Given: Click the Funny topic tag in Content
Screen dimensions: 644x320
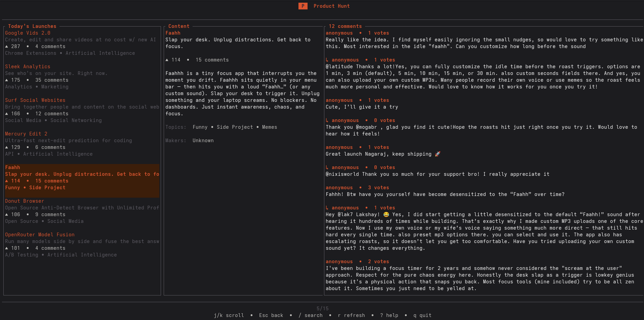Looking at the screenshot, I should tap(200, 127).
